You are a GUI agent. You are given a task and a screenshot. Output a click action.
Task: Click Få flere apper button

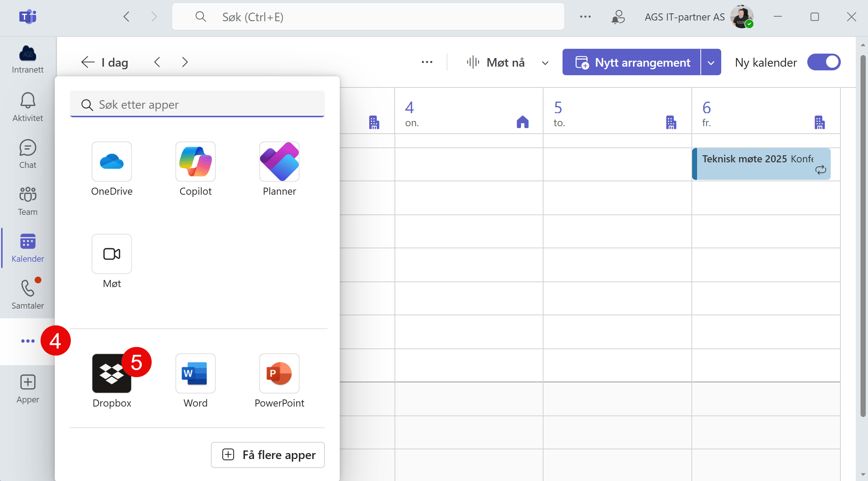pyautogui.click(x=268, y=455)
